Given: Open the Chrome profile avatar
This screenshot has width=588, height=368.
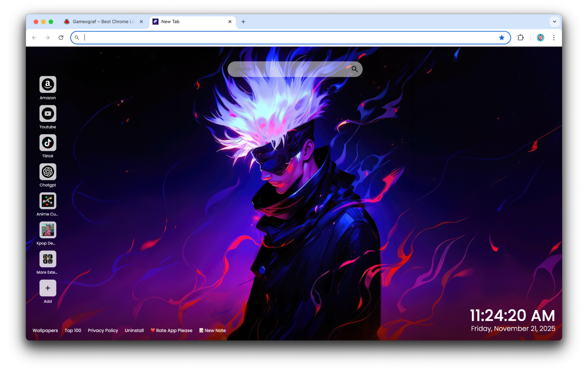Looking at the screenshot, I should pos(541,38).
